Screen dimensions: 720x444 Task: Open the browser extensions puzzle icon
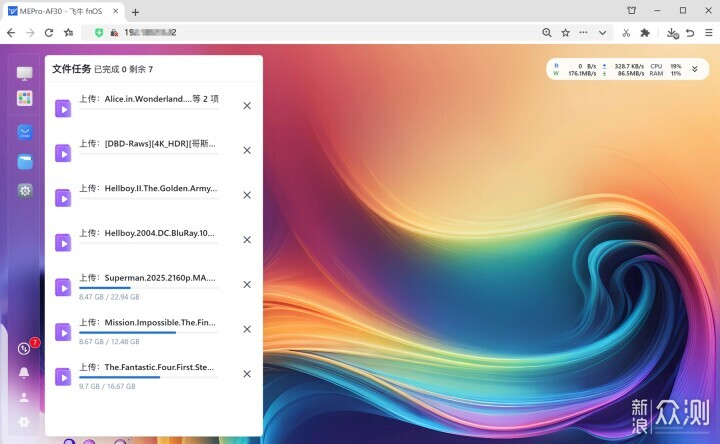(645, 33)
